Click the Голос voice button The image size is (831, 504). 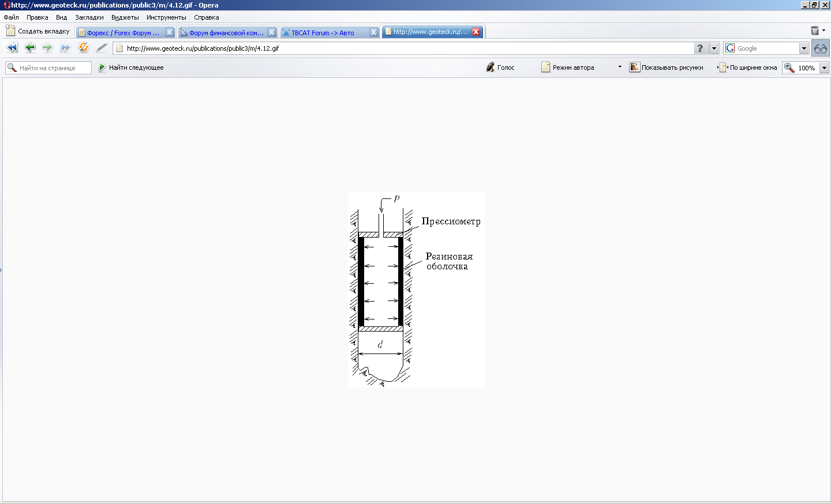(x=500, y=67)
